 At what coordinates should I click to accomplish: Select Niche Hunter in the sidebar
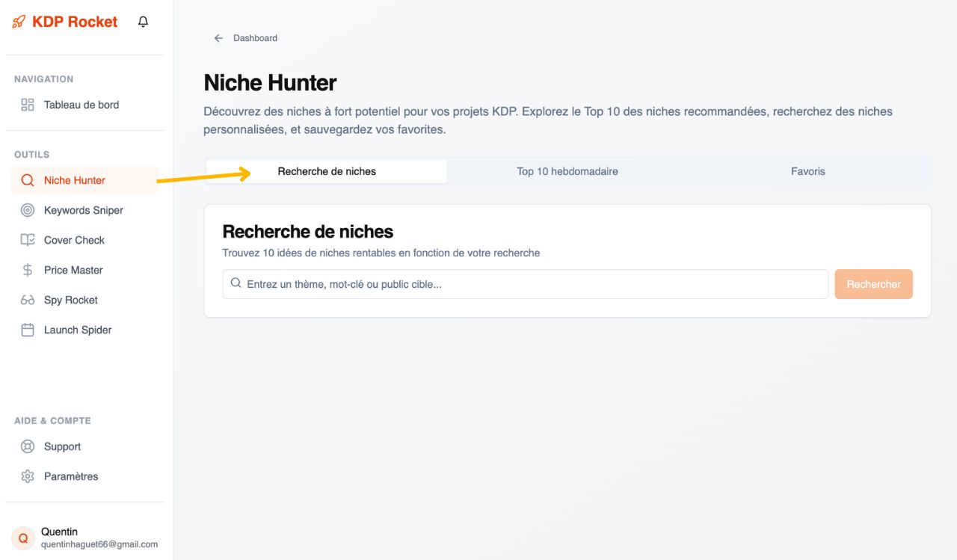pos(84,180)
